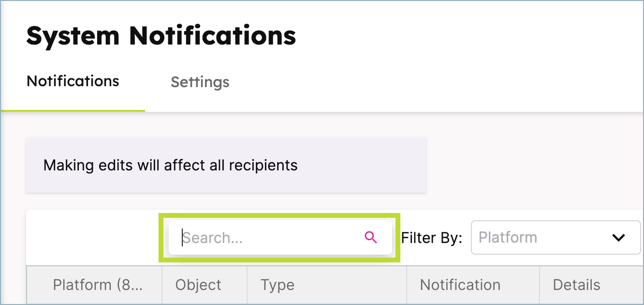Click the System Notifications page title
The width and height of the screenshot is (644, 305).
(161, 36)
